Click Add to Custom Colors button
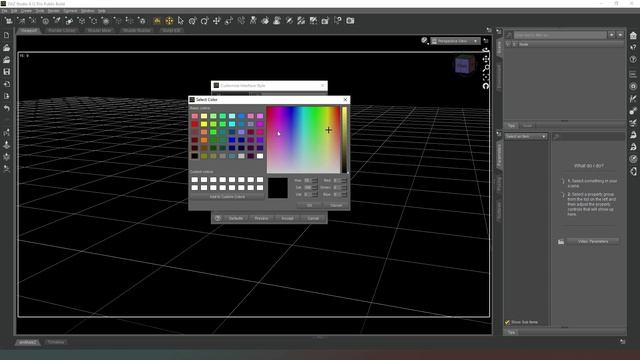 (227, 197)
